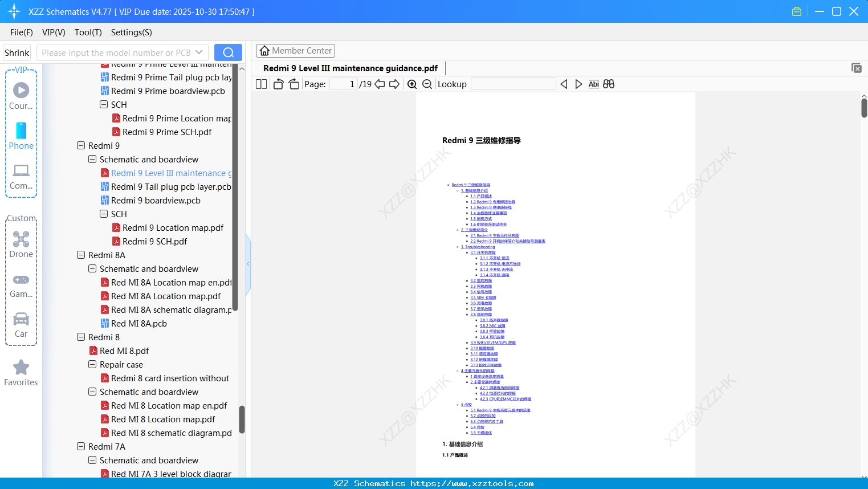Click the blue search magnifier button
The width and height of the screenshot is (868, 489).
tap(228, 52)
